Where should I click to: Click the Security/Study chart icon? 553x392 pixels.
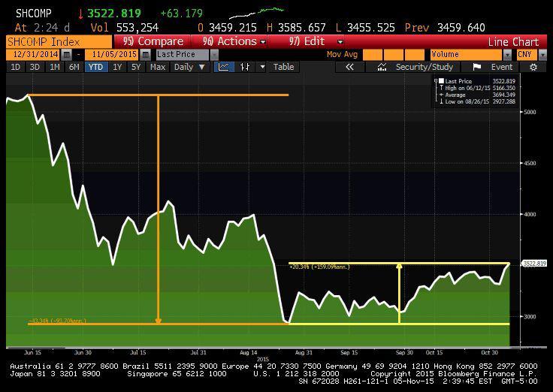(382, 67)
